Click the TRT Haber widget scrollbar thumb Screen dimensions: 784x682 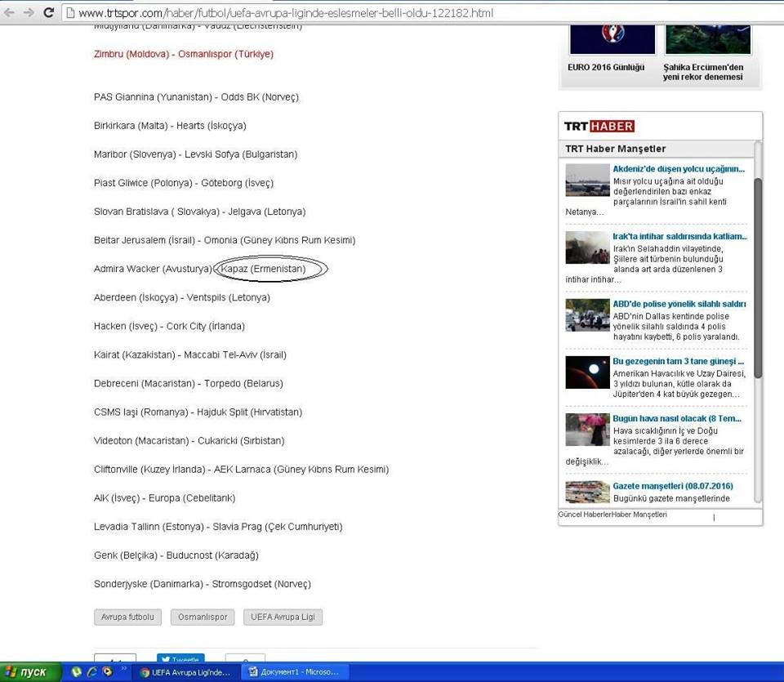coord(758,278)
